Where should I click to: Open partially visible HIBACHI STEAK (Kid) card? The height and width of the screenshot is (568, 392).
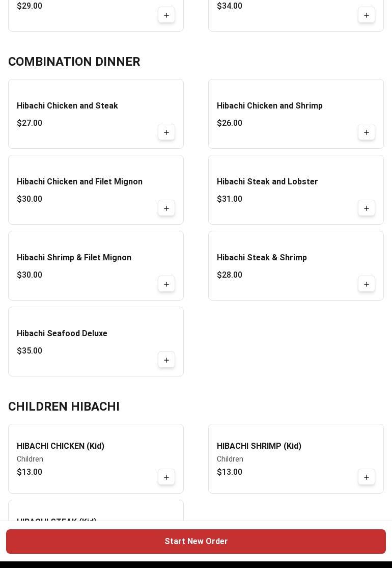96,511
